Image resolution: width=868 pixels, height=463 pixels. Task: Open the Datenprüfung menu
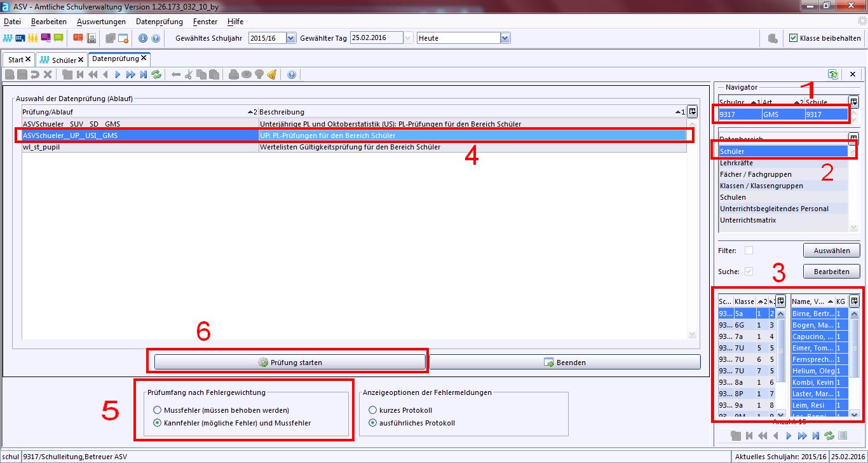click(x=159, y=22)
